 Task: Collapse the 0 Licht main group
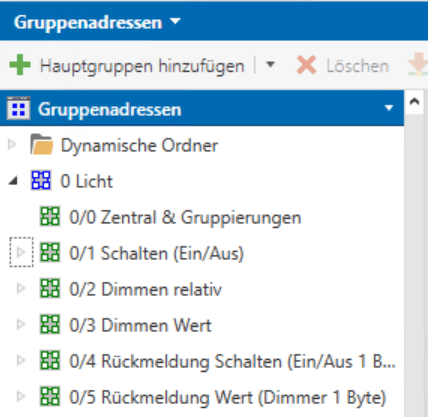click(13, 181)
